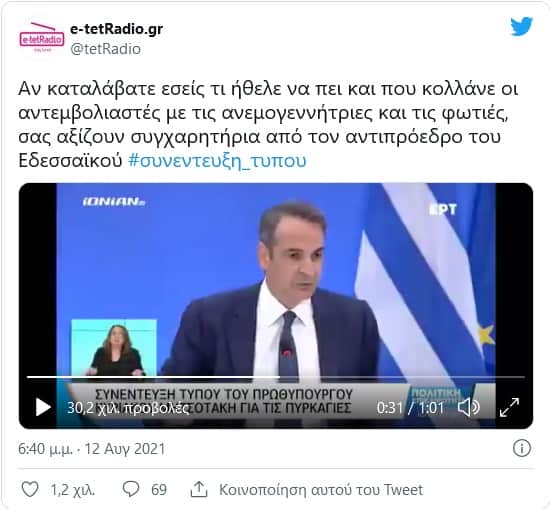Click the tweet body text
The image size is (550, 509).
pyautogui.click(x=268, y=125)
